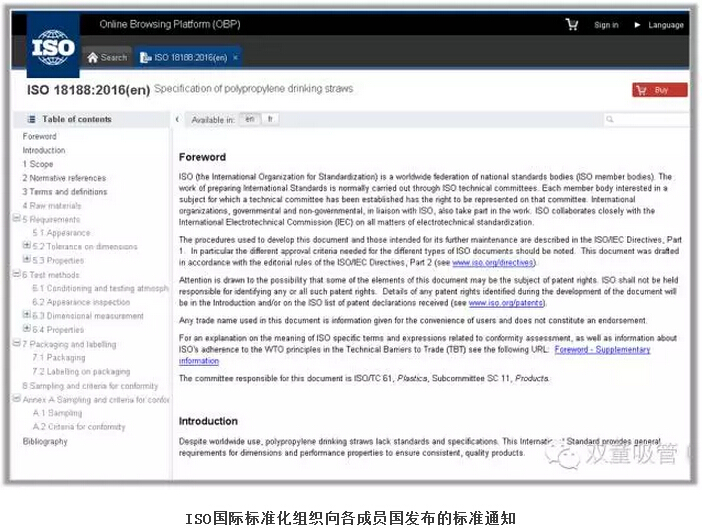This screenshot has width=702, height=531.
Task: Expand 6.3 Dimensional measurement node
Action: pyautogui.click(x=26, y=315)
